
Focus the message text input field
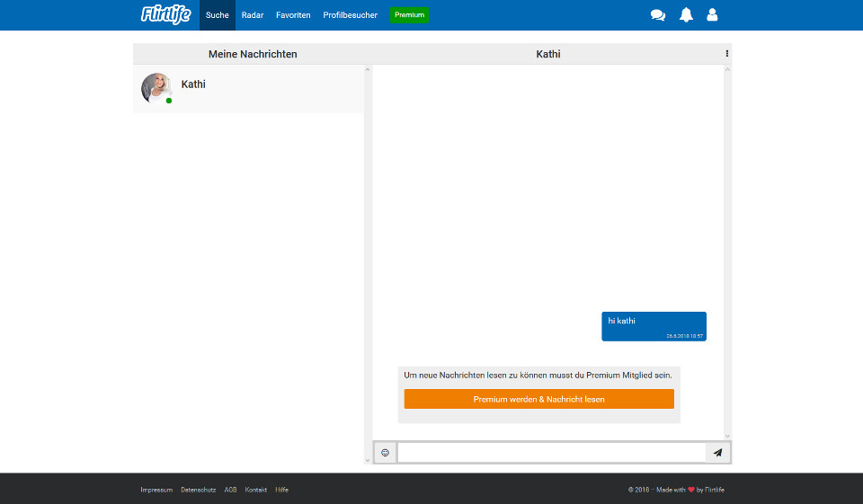(x=551, y=453)
